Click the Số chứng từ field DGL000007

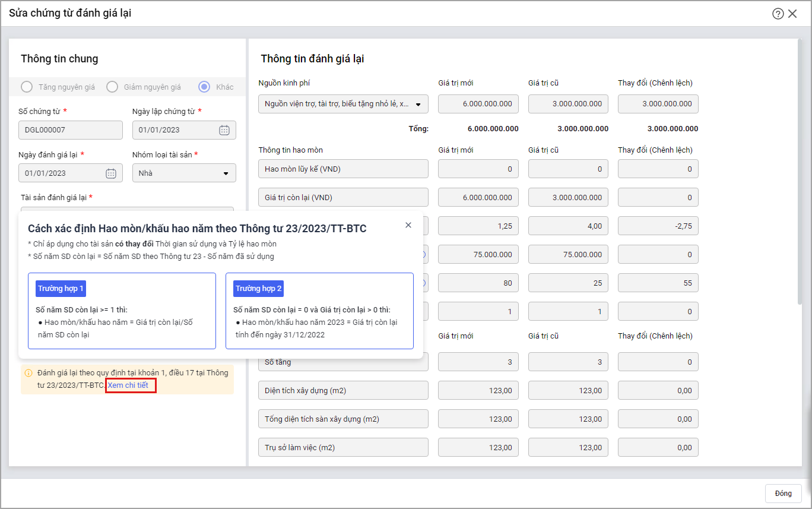70,130
